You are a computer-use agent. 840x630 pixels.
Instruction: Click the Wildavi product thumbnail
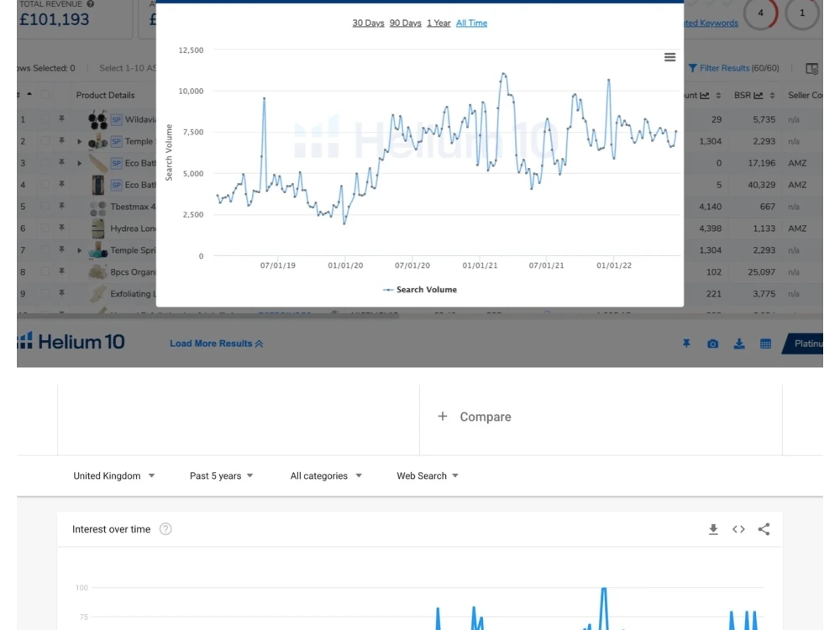pyautogui.click(x=97, y=120)
